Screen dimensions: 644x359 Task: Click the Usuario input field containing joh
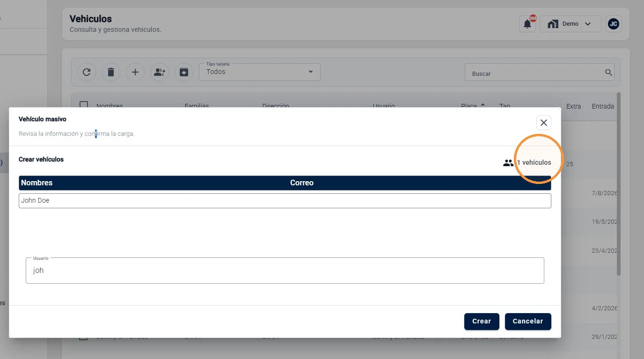point(285,271)
